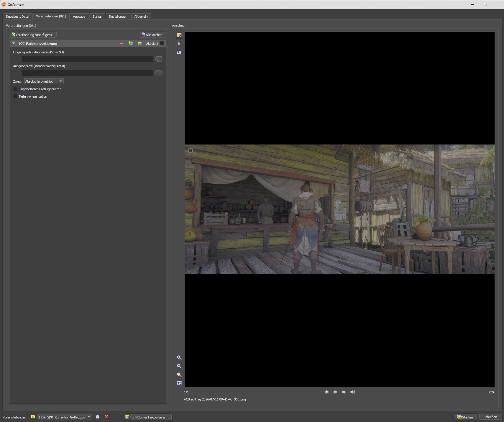504x422 pixels.
Task: Click Schließen button
Action: click(490, 417)
